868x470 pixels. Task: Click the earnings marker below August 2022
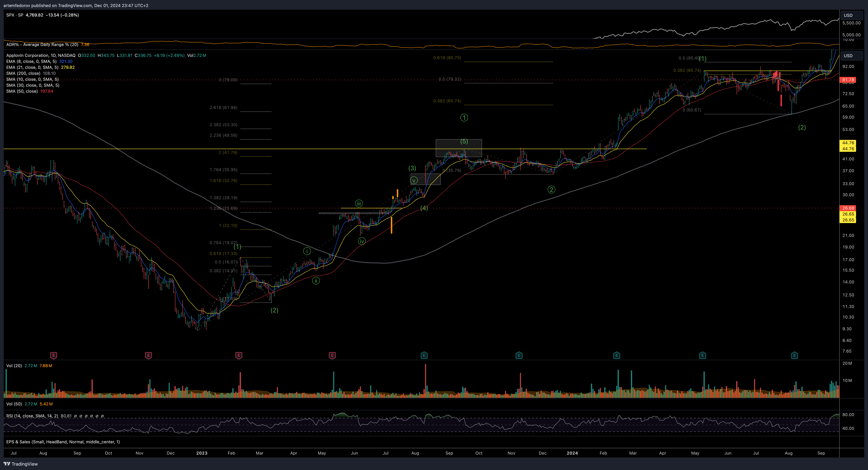pyautogui.click(x=54, y=355)
